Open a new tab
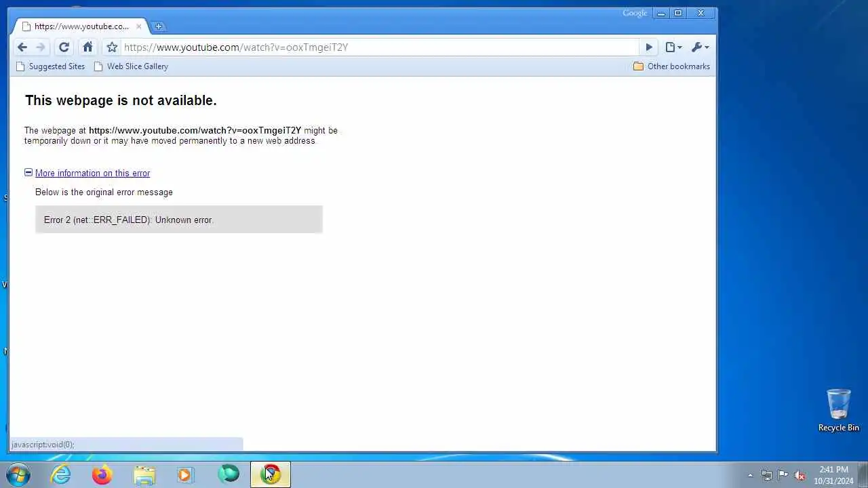The image size is (868, 488). (x=159, y=26)
